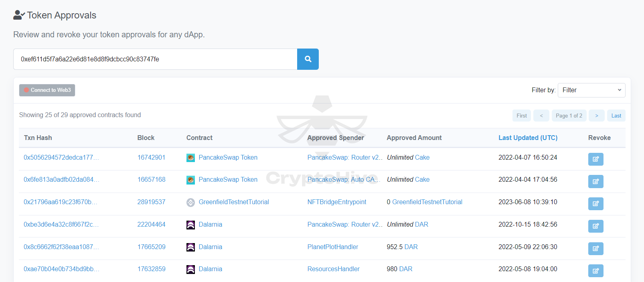The width and height of the screenshot is (644, 282).
Task: Click the timestamp 2023-06-08 10:39:10
Action: tap(528, 202)
